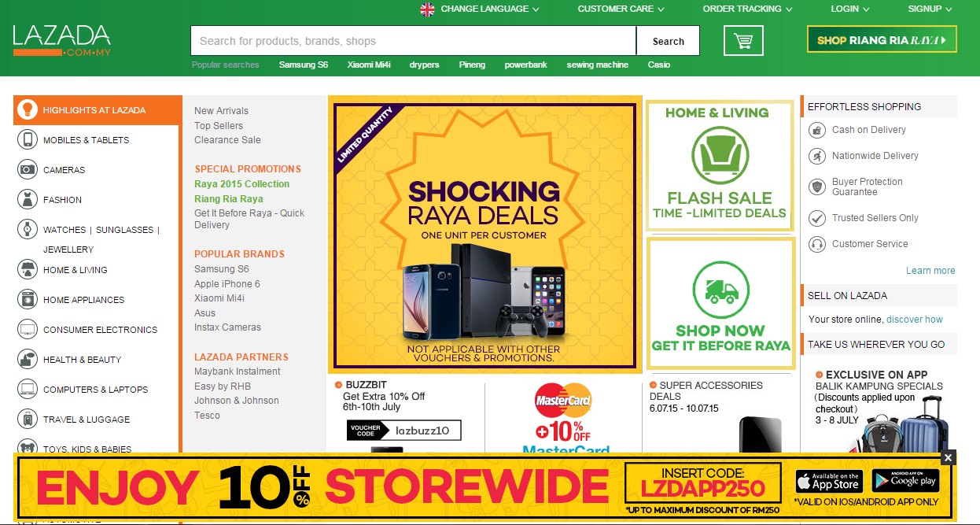Expand the Order Tracking dropdown

click(748, 9)
